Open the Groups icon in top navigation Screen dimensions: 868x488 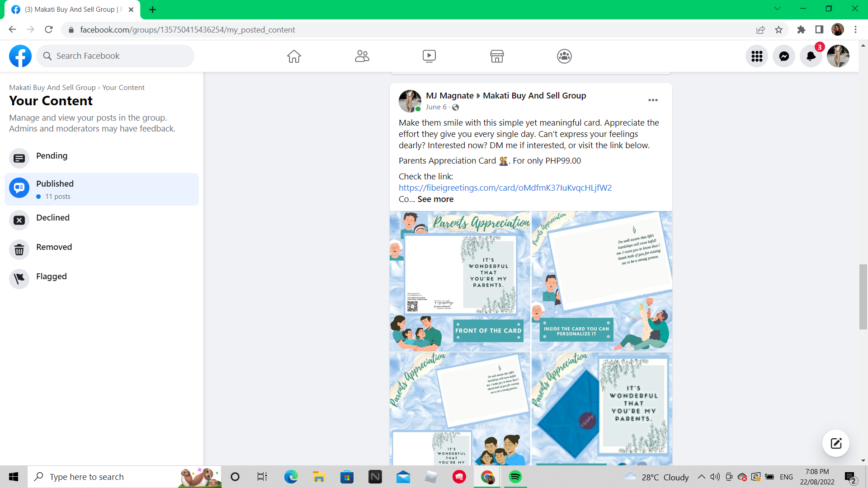click(x=564, y=56)
